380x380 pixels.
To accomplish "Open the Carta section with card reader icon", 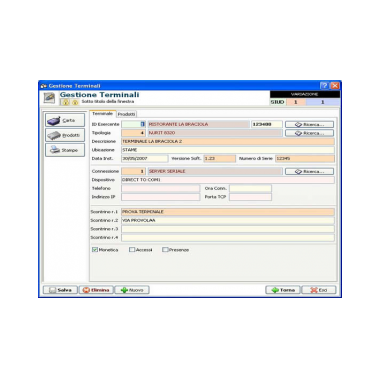I will [65, 120].
